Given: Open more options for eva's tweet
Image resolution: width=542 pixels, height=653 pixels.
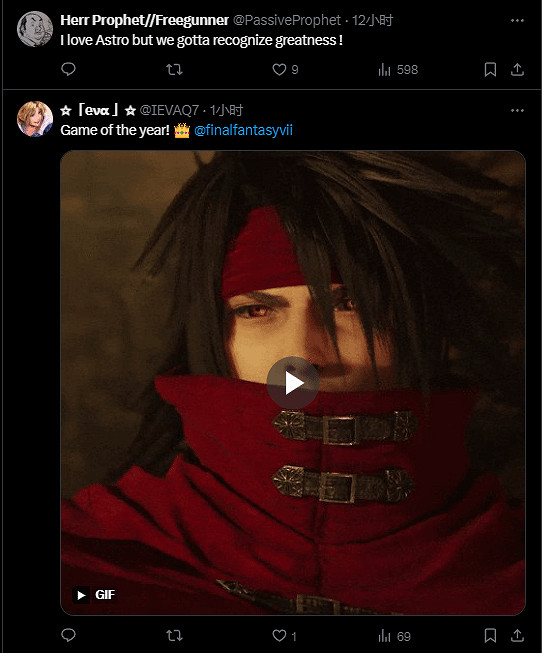Looking at the screenshot, I should [517, 110].
